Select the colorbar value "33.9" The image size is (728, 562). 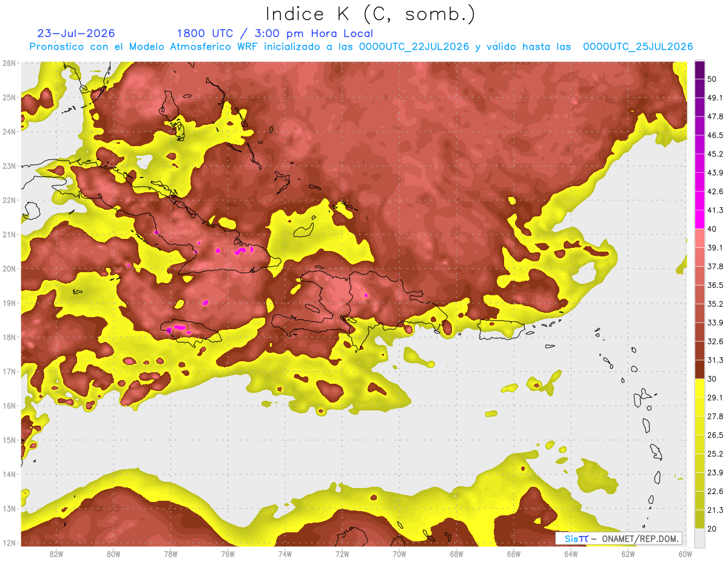click(x=716, y=323)
